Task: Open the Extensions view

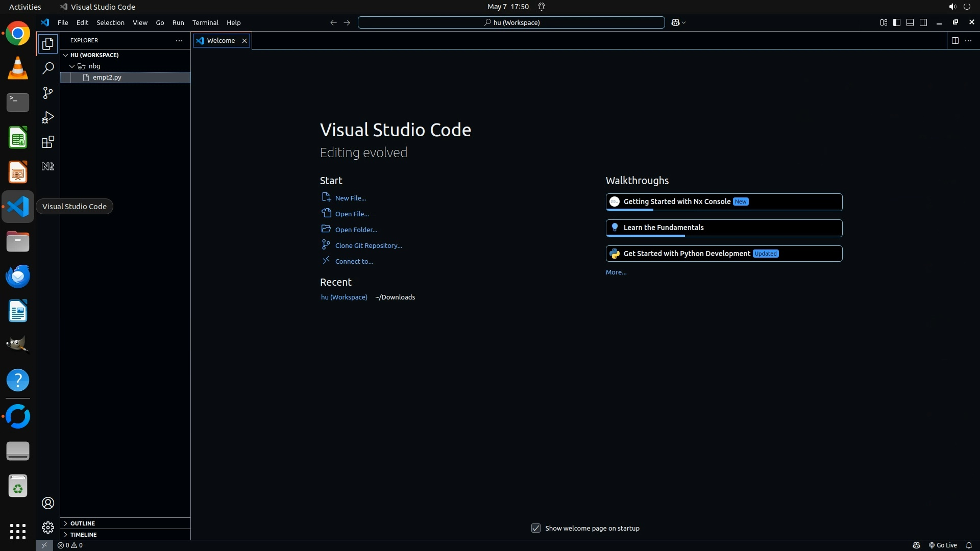Action: tap(48, 142)
